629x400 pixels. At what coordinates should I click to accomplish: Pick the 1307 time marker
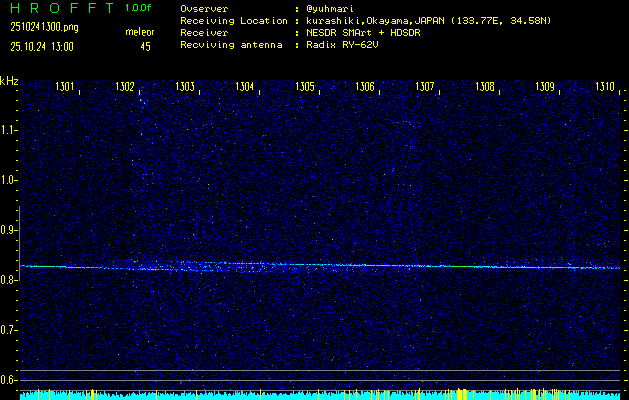click(x=425, y=87)
